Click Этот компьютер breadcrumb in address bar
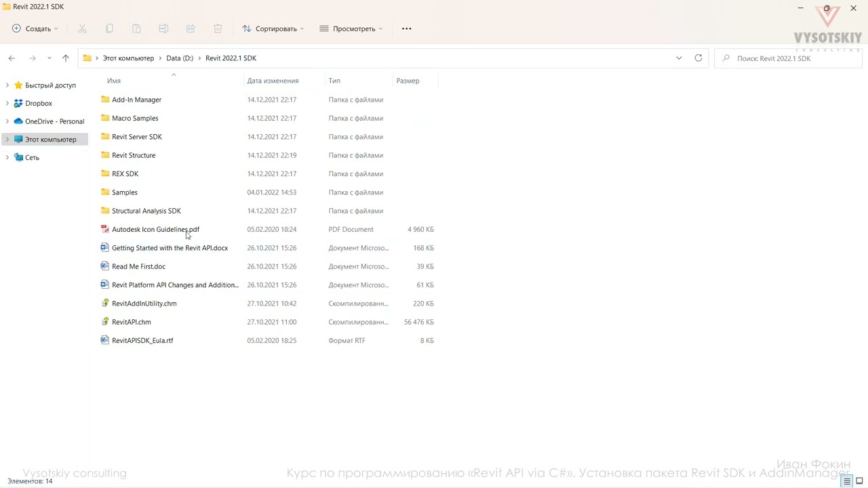 pyautogui.click(x=128, y=58)
